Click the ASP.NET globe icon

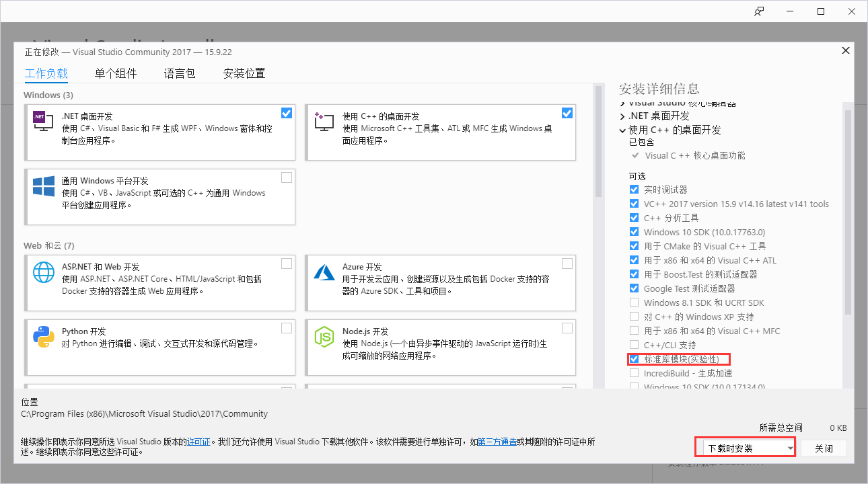(x=43, y=272)
